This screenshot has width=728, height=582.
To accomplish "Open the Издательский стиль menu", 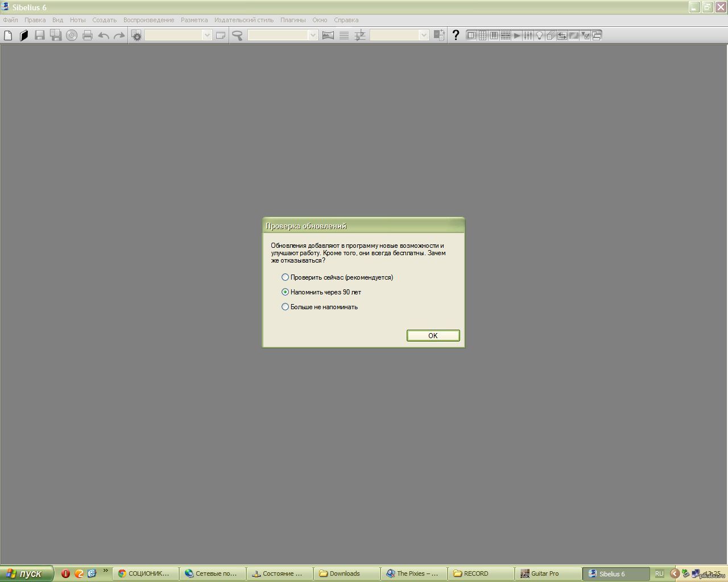I will (244, 20).
